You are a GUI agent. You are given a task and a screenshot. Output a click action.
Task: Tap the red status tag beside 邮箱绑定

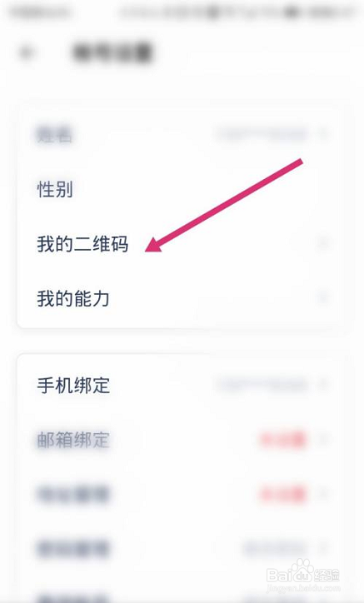click(x=283, y=440)
